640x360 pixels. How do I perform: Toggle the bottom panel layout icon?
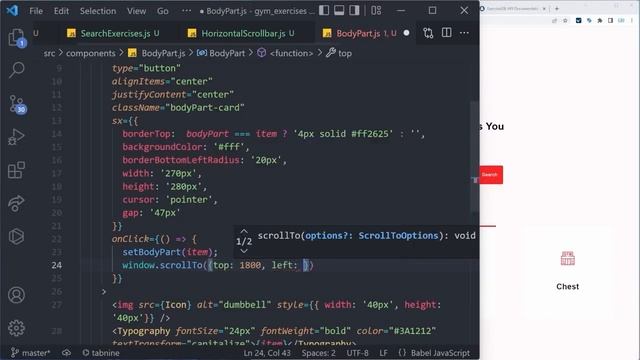339,10
